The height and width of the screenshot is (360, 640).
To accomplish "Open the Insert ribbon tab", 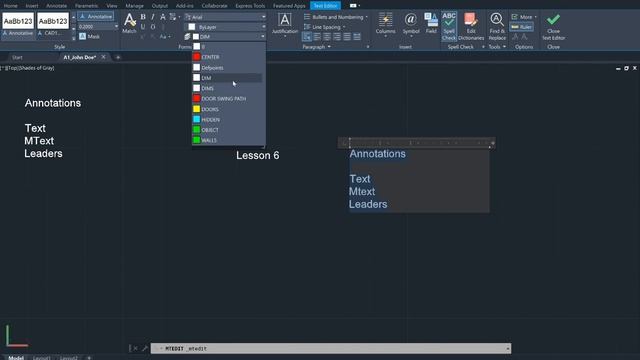I will click(x=32, y=6).
